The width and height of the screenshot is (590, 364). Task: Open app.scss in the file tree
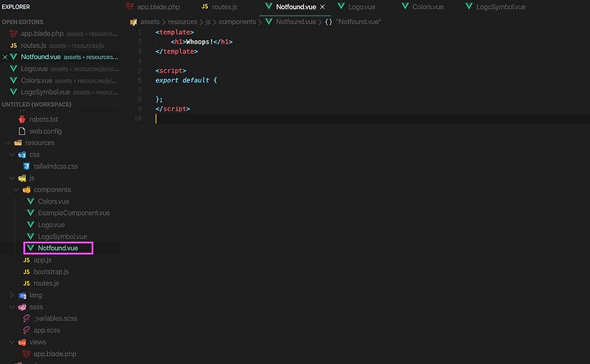46,330
